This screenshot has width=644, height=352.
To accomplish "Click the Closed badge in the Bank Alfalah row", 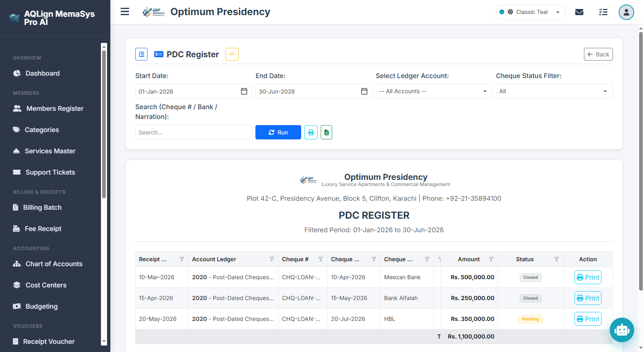I will point(530,298).
